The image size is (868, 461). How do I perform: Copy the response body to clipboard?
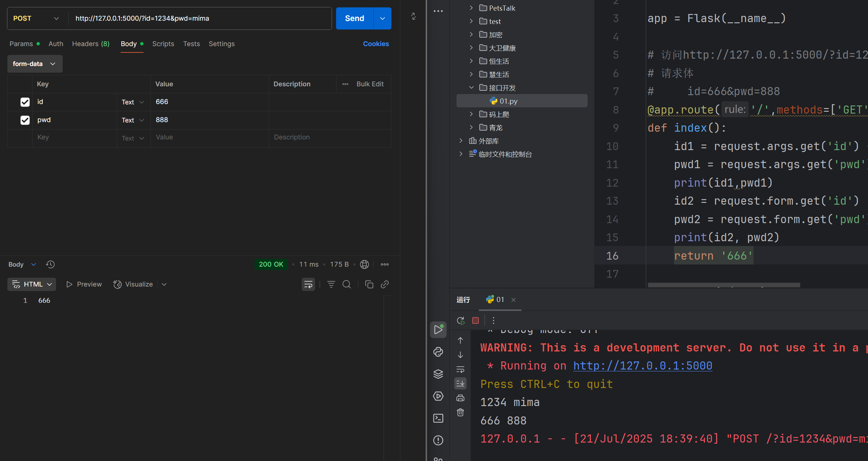pyautogui.click(x=369, y=284)
